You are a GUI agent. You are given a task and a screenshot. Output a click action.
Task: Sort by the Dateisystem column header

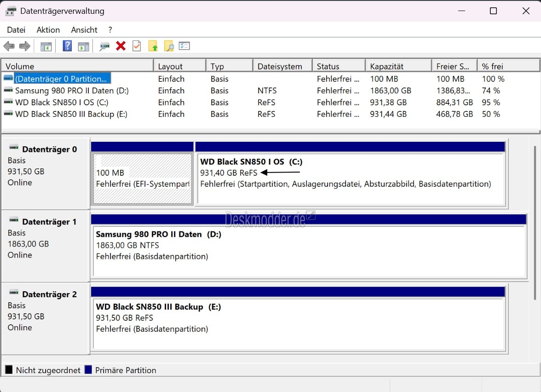point(282,66)
